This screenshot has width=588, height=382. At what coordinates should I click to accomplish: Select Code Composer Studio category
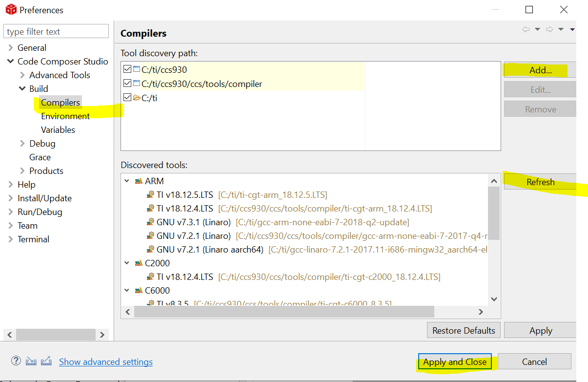(63, 62)
